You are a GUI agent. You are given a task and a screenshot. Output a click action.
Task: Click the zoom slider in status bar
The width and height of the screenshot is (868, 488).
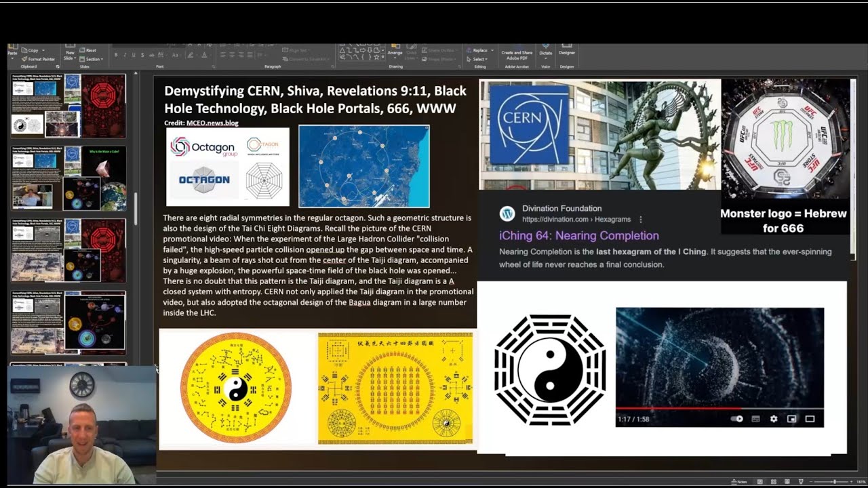click(834, 482)
